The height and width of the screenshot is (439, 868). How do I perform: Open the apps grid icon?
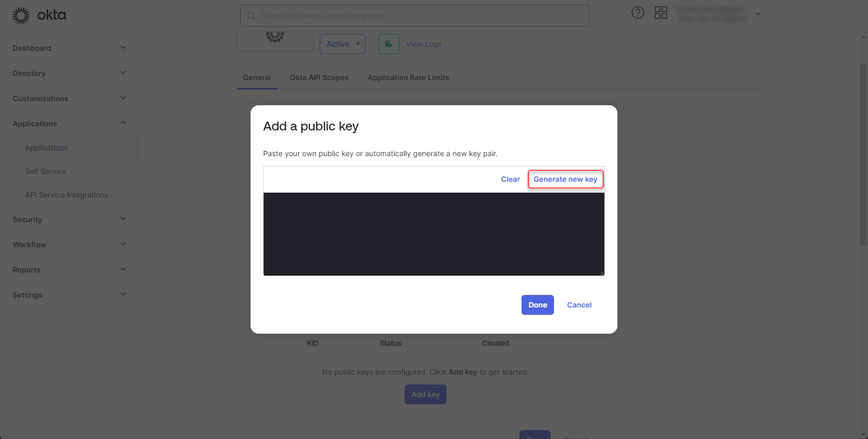(x=660, y=13)
